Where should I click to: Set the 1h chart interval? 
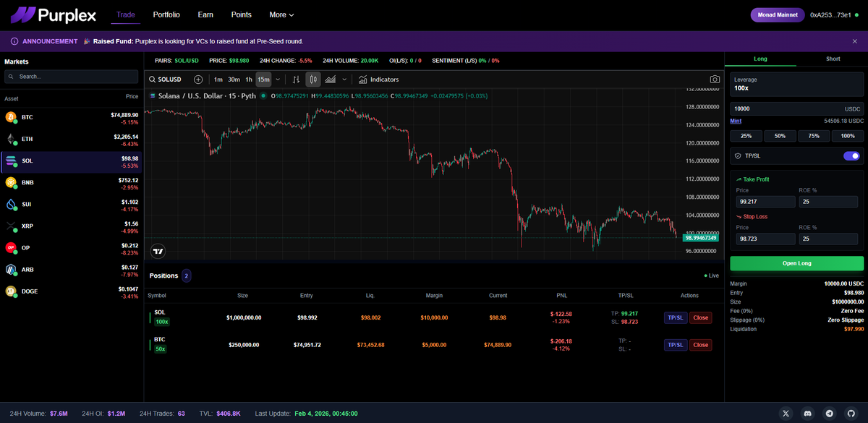[x=249, y=80]
